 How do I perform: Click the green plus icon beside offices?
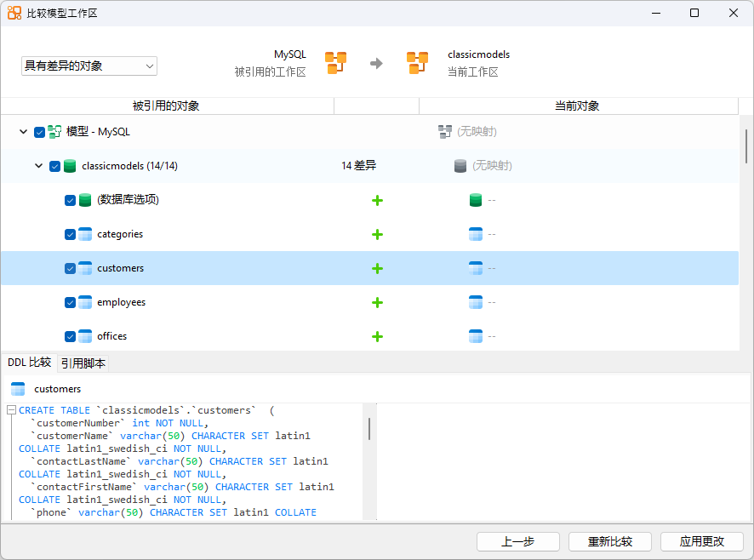(x=377, y=336)
